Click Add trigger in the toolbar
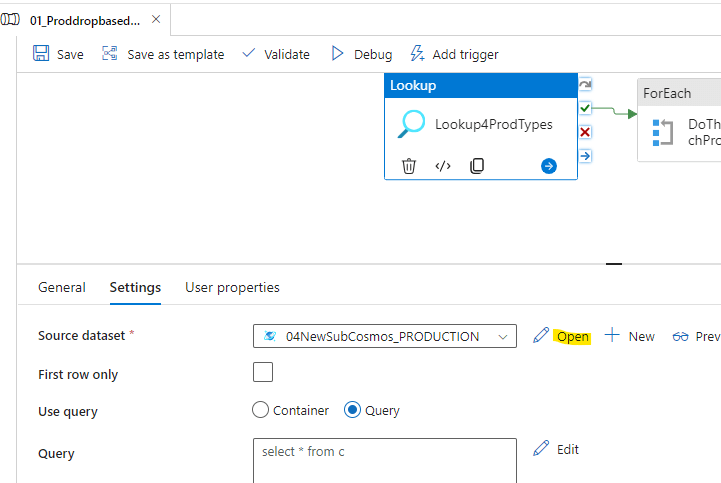 click(455, 54)
